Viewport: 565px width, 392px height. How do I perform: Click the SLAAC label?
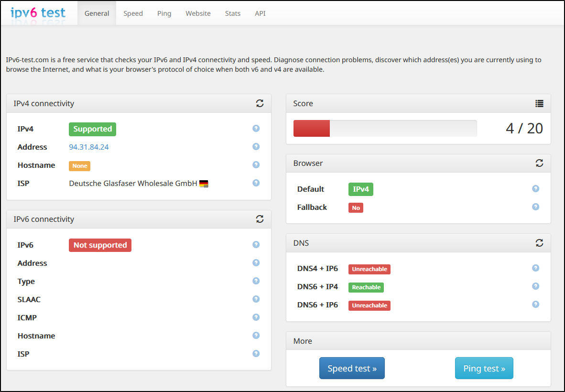29,299
